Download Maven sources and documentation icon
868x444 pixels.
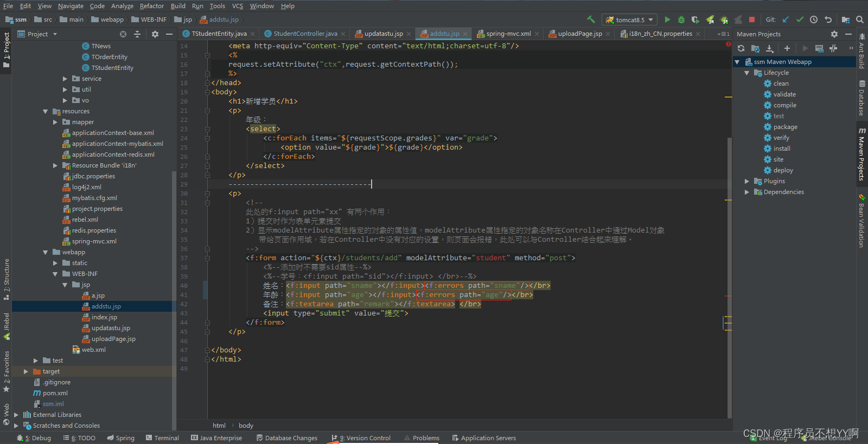click(769, 48)
